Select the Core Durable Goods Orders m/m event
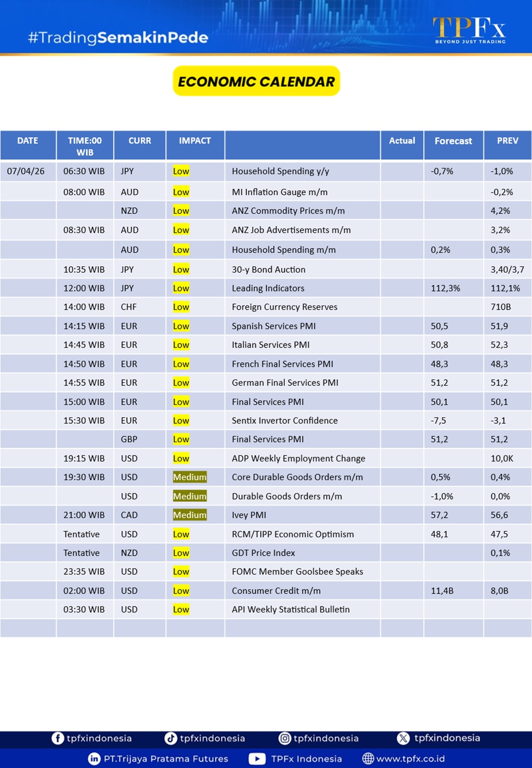This screenshot has width=532, height=768. 297,477
